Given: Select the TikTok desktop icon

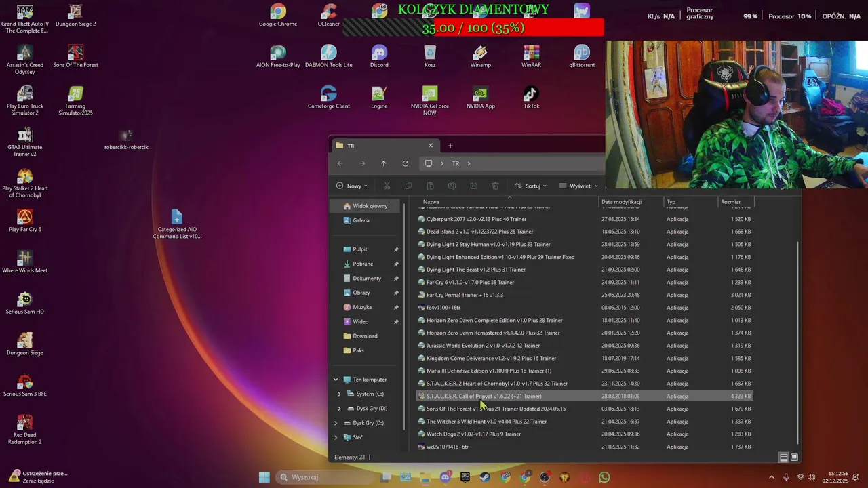Looking at the screenshot, I should tap(531, 98).
